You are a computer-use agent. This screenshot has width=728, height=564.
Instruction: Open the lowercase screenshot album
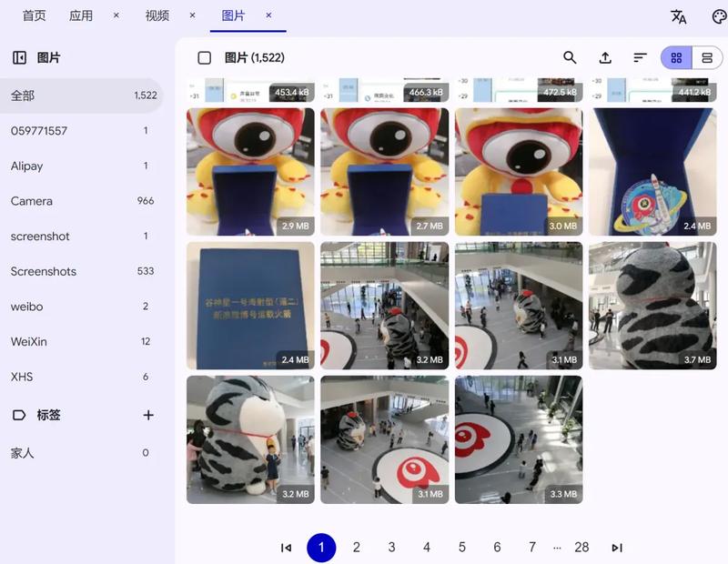pos(81,237)
